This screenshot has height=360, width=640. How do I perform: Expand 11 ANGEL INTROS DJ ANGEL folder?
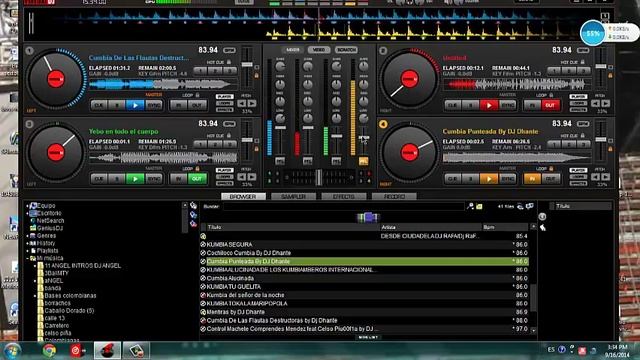click(35, 265)
